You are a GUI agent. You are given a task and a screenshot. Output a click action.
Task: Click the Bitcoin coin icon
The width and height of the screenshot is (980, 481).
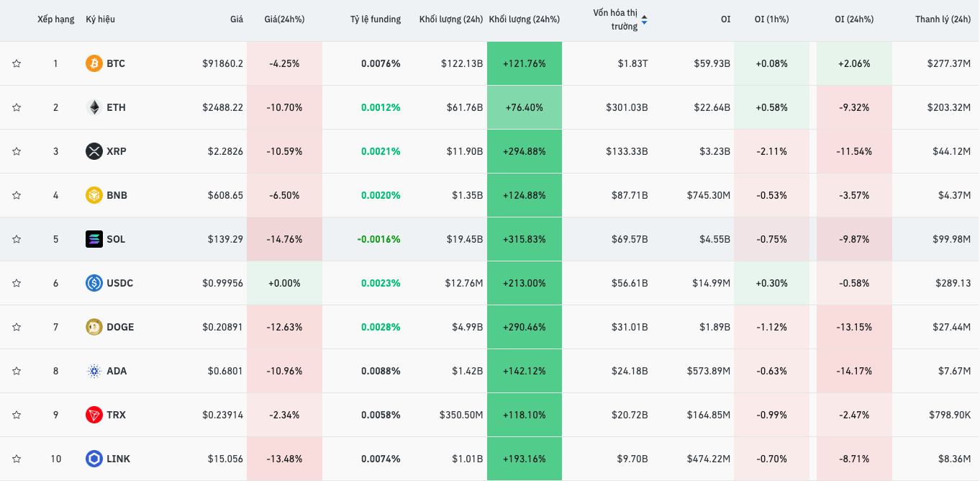tap(94, 63)
